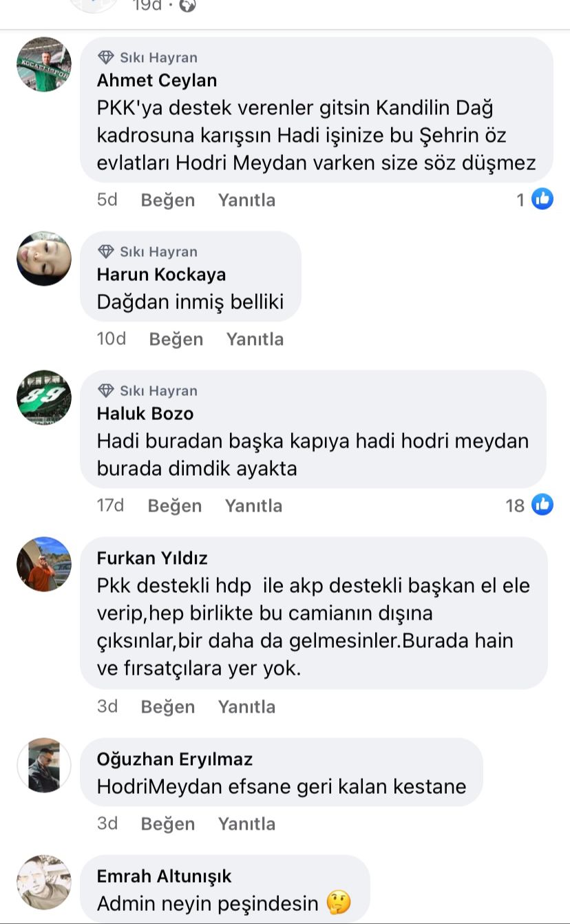Open Emrah Altunışık's avatar
This screenshot has width=570, height=924.
click(44, 883)
